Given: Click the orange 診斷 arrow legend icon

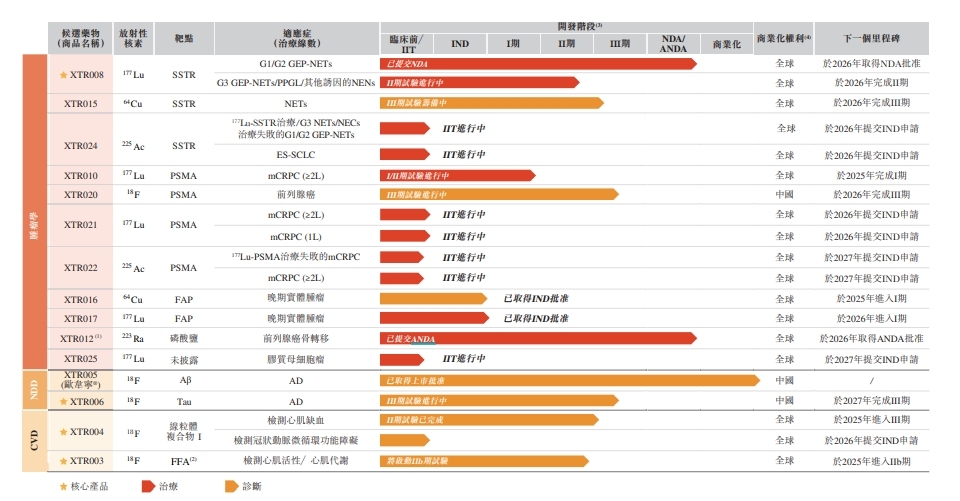Looking at the screenshot, I should click(228, 487).
